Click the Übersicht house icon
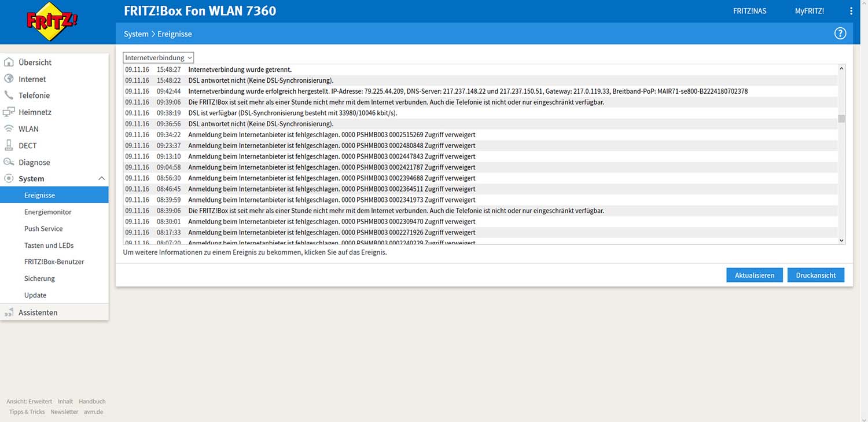The width and height of the screenshot is (868, 422). click(9, 62)
